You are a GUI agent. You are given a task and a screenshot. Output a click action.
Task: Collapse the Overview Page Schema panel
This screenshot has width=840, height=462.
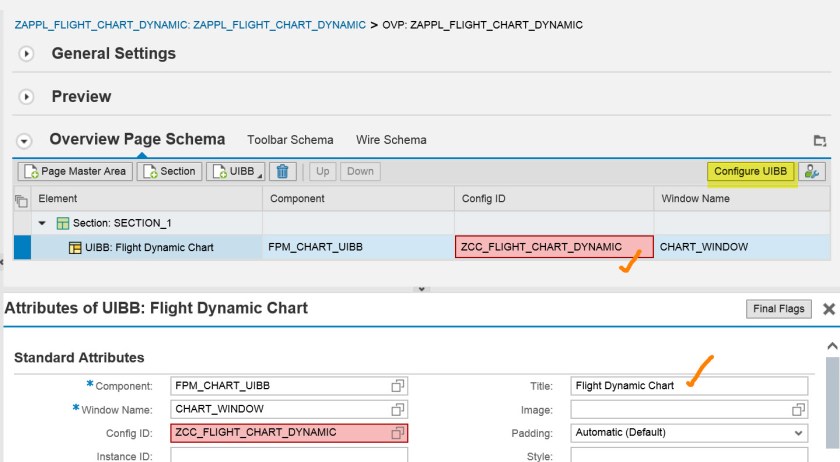point(25,141)
